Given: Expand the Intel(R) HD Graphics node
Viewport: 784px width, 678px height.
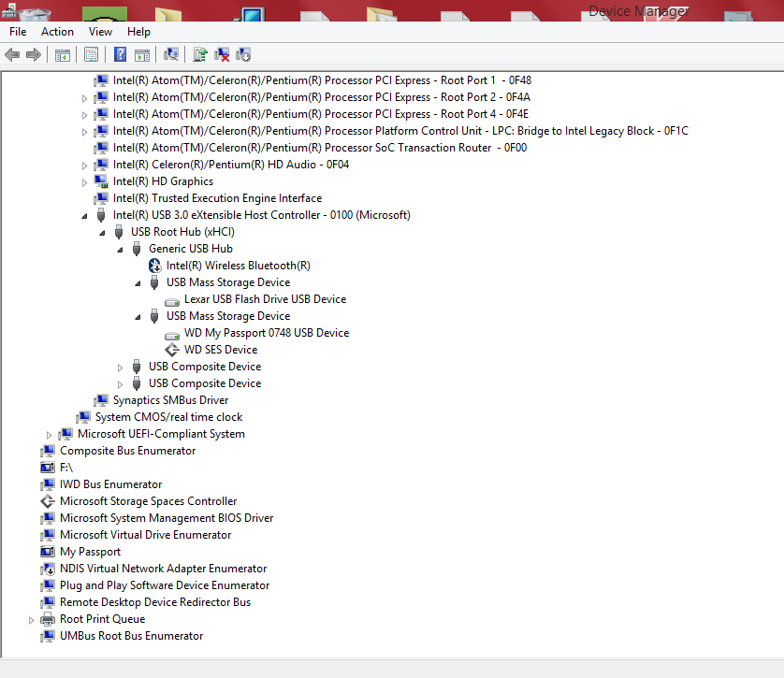Looking at the screenshot, I should [84, 183].
